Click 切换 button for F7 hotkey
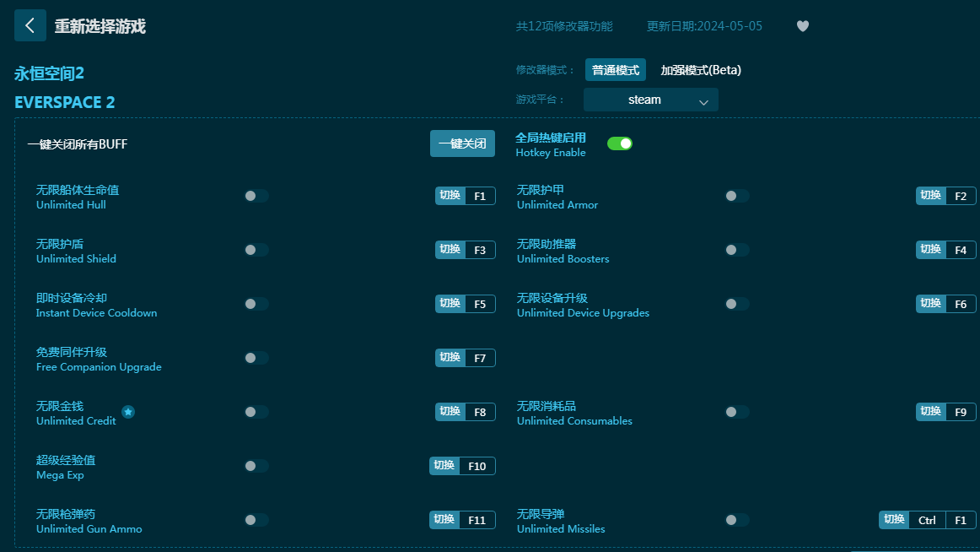980x552 pixels. click(x=450, y=358)
